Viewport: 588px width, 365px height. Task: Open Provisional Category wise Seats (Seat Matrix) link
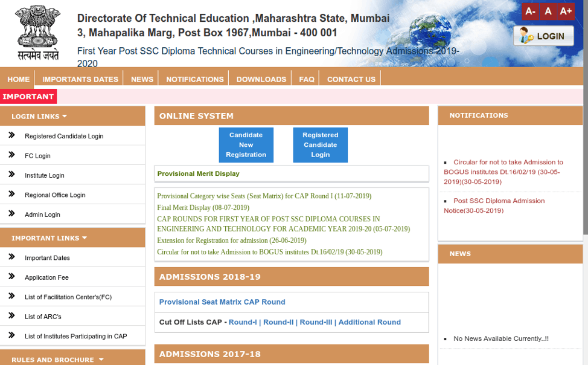[x=264, y=196]
